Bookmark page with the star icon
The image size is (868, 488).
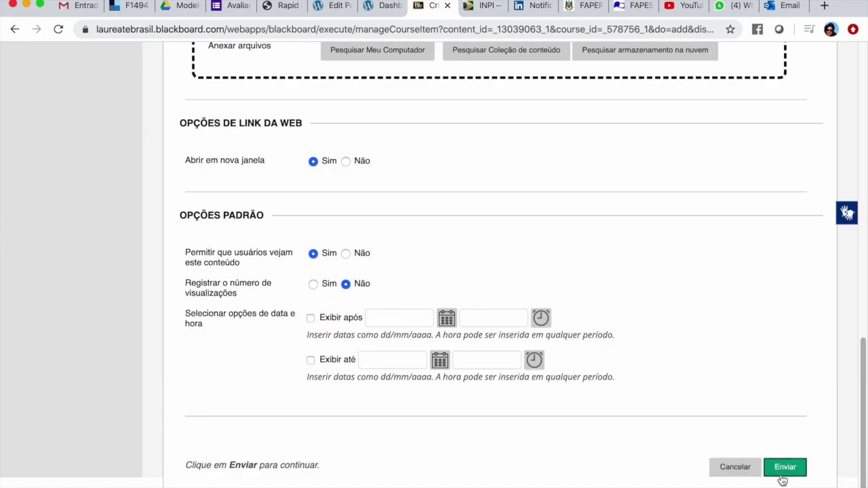pos(730,29)
